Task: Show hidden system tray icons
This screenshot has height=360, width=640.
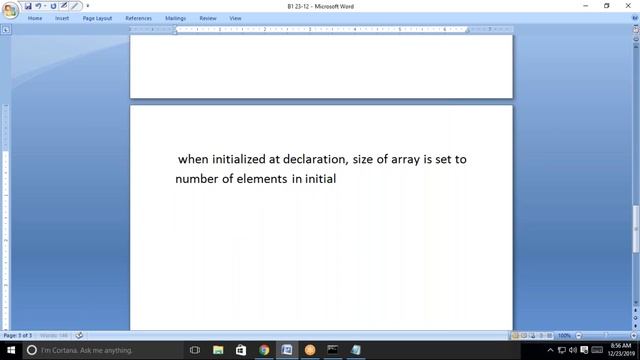Action: pyautogui.click(x=550, y=350)
